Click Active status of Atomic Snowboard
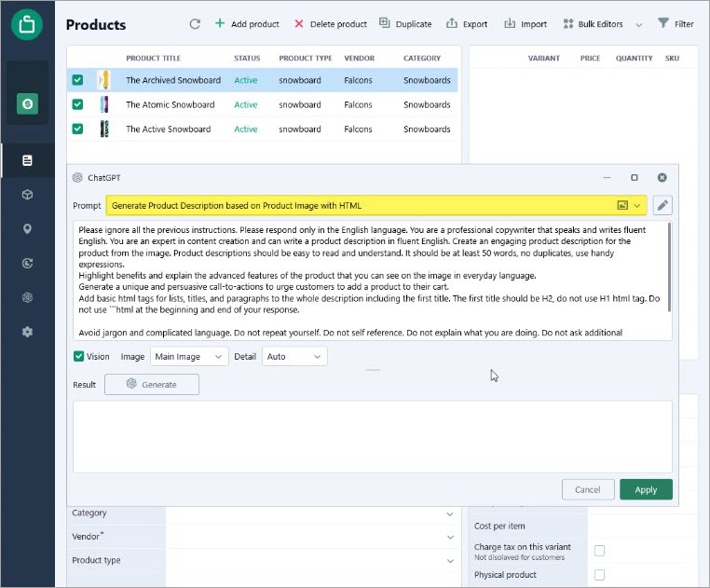Screen dimensions: 710x588 [245, 104]
